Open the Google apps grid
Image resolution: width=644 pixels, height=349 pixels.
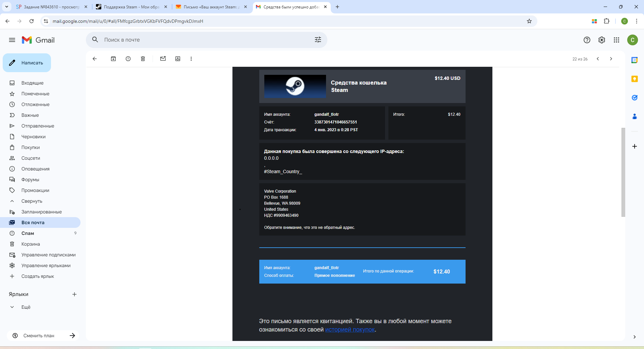616,40
